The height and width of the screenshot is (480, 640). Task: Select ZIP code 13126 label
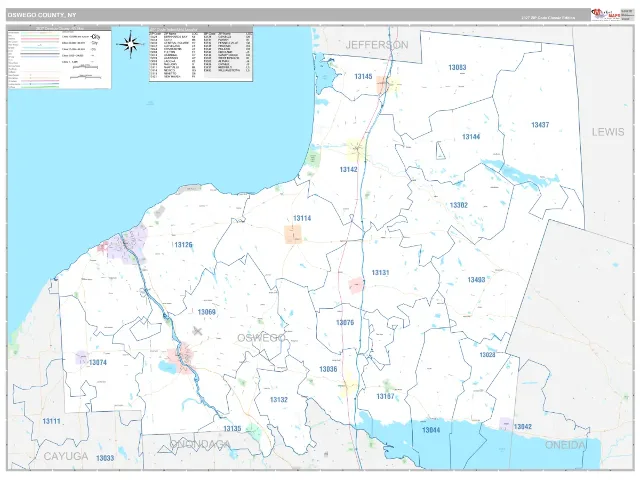pyautogui.click(x=183, y=245)
